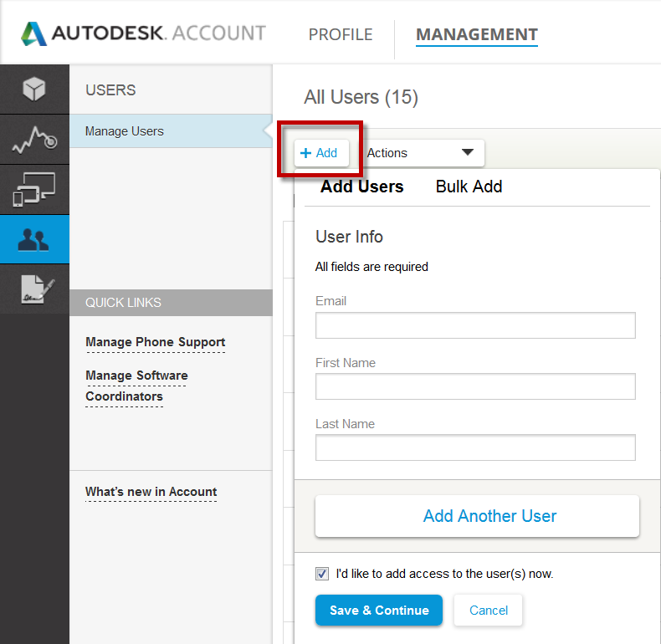Open Manage Phone Support link
661x644 pixels.
pos(155,342)
